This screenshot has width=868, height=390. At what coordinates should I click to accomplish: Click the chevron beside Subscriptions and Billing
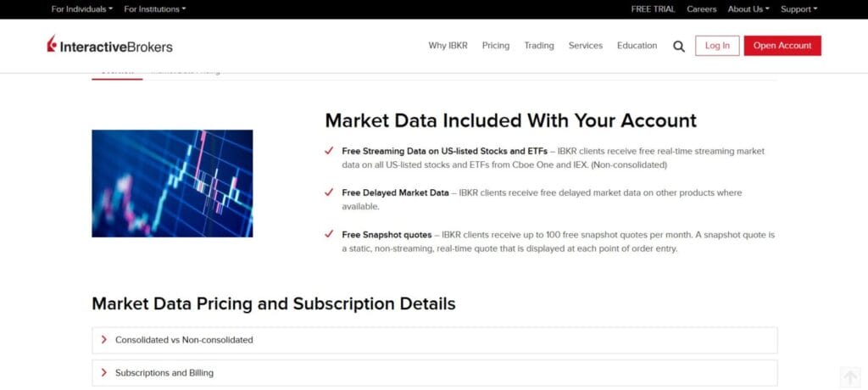pos(104,372)
